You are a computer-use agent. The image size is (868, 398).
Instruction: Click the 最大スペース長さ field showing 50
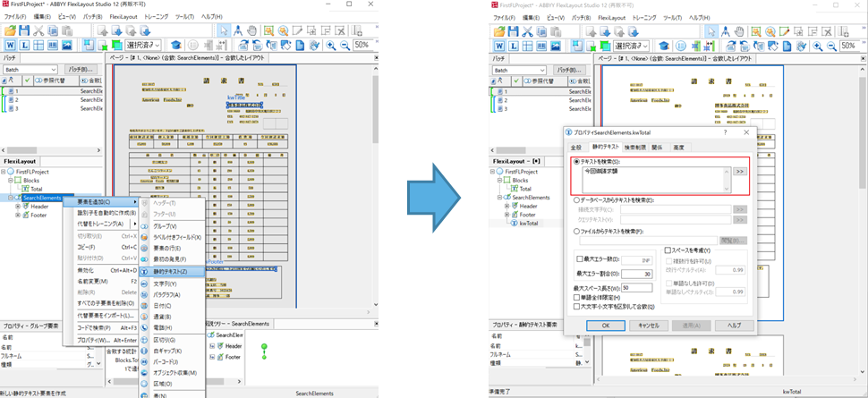pyautogui.click(x=636, y=287)
